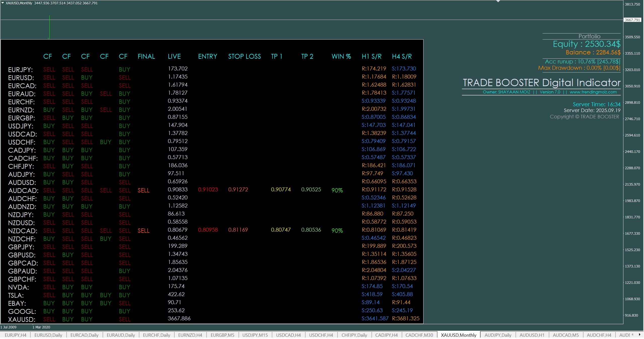This screenshot has width=644, height=339.
Task: Open the AUDJPY,Daily chart tab
Action: point(498,335)
